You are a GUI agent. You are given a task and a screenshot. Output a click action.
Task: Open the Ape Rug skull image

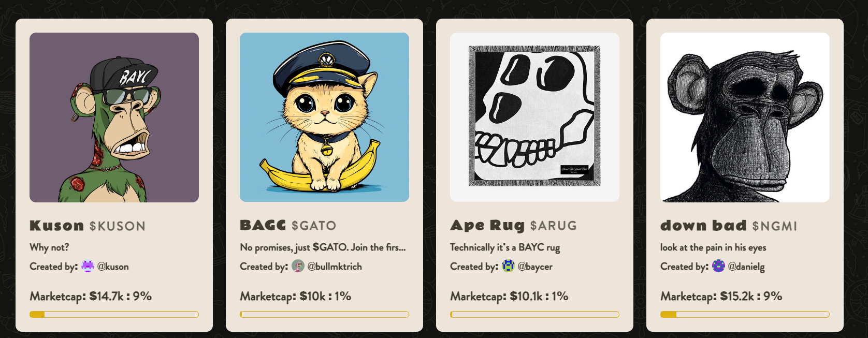(534, 117)
